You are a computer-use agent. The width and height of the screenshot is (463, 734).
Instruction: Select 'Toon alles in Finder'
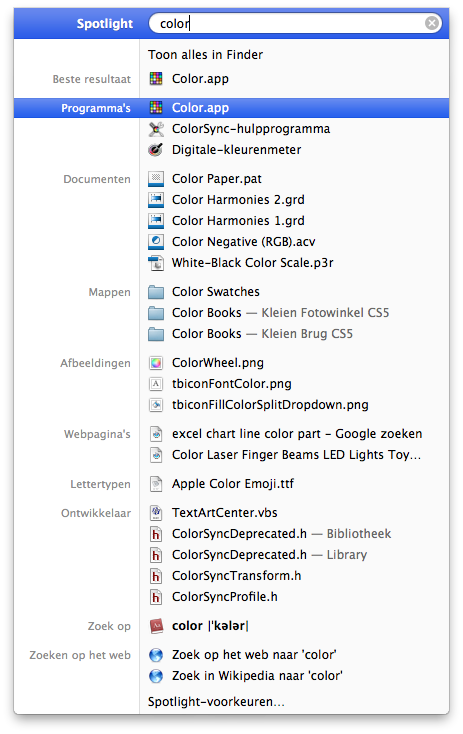(x=205, y=55)
